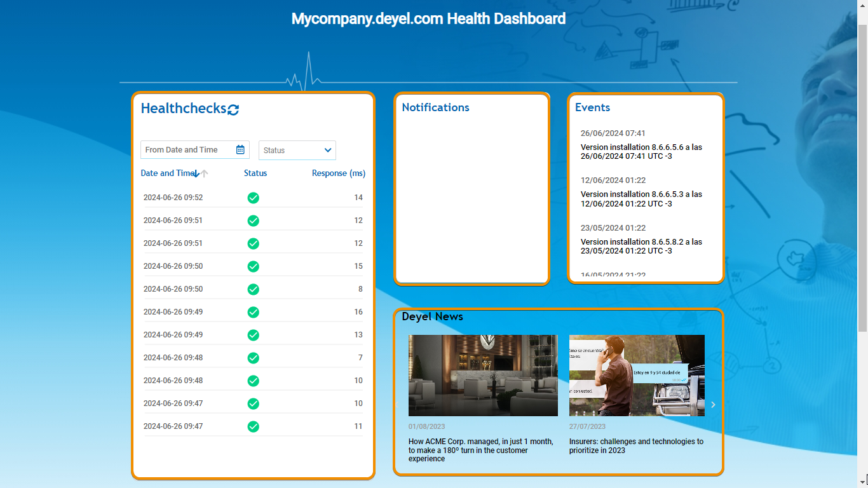Click the Response (ms) column header
This screenshot has height=488, width=868.
(338, 173)
